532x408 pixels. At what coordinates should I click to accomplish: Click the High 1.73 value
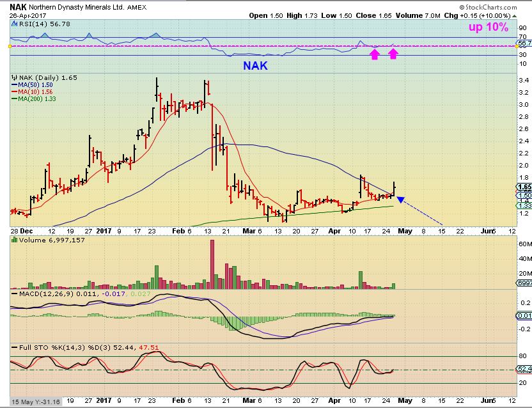302,15
